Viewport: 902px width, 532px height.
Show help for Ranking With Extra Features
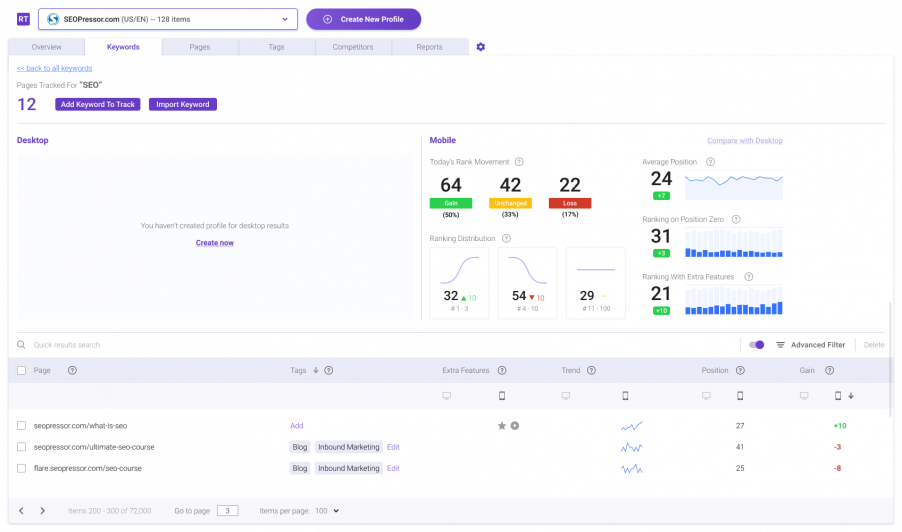[748, 277]
